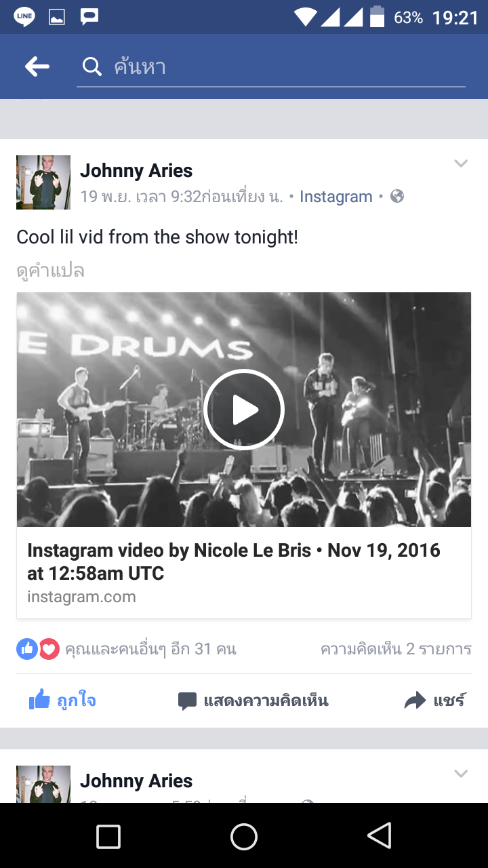
Task: Tap the search magnifier icon
Action: pos(91,66)
